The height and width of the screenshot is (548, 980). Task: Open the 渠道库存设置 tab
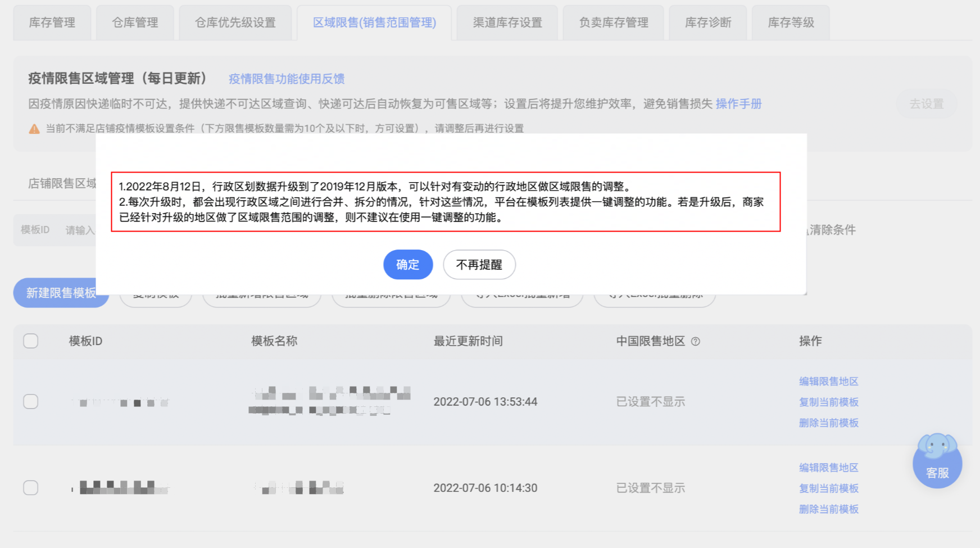point(507,22)
